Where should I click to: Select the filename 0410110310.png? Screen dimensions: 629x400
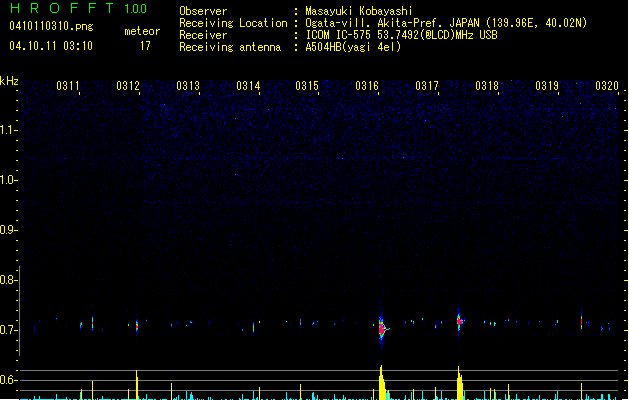pos(51,26)
